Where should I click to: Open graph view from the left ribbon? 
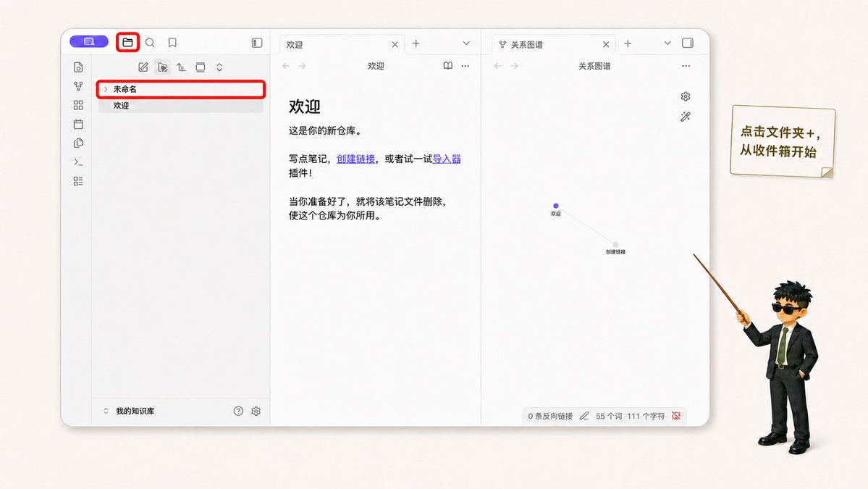click(x=78, y=85)
